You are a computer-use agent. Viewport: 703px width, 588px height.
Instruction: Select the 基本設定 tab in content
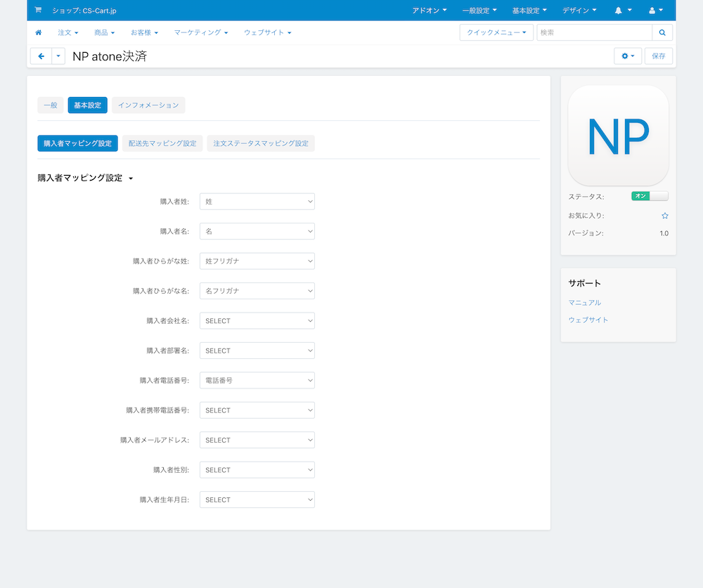point(87,105)
